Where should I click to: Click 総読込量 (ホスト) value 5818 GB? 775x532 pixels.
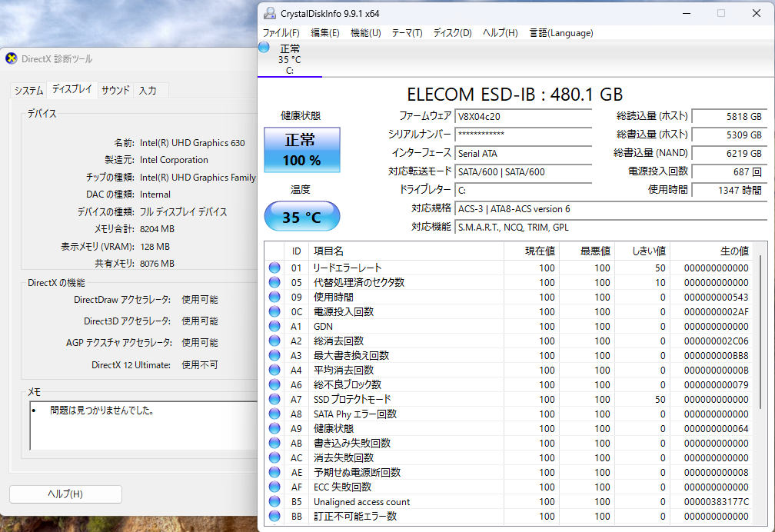click(x=729, y=117)
